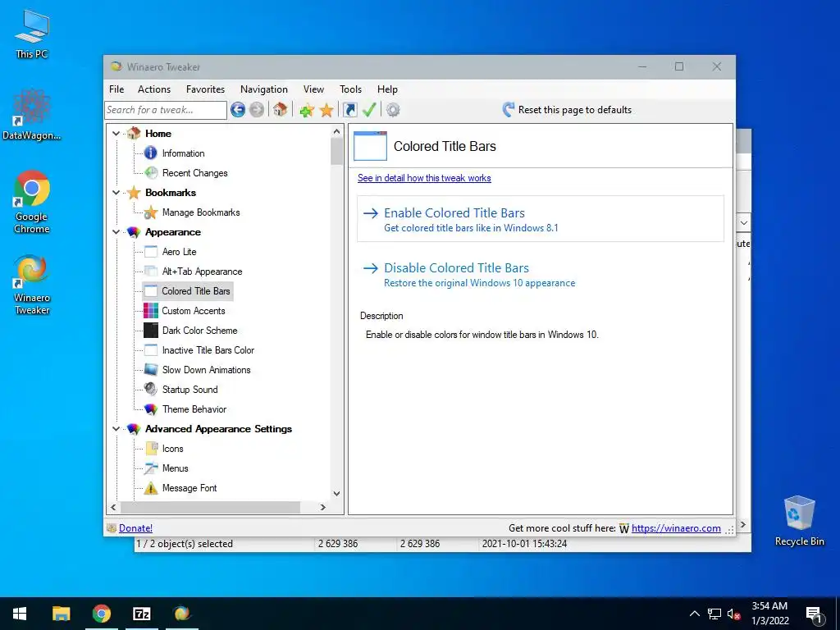Open the Windows Start menu
Viewport: 840px width, 630px height.
20,614
